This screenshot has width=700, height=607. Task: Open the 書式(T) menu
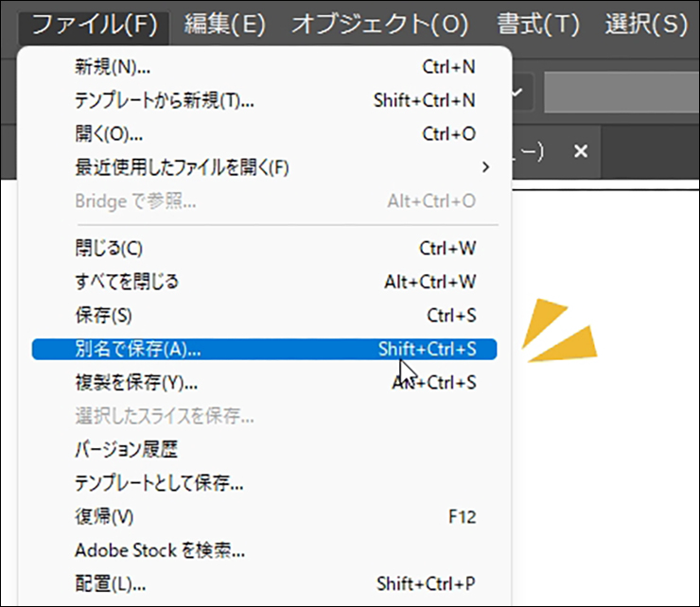point(537,24)
